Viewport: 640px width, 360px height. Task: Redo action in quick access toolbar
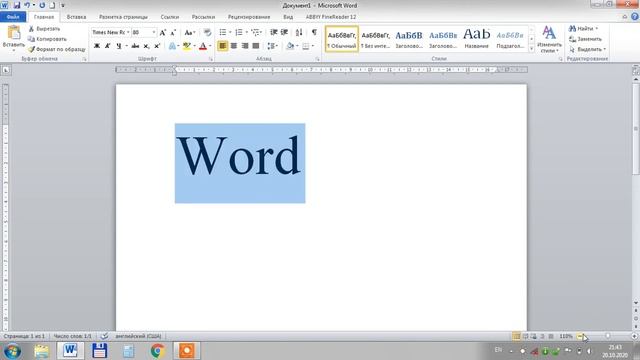(x=42, y=5)
